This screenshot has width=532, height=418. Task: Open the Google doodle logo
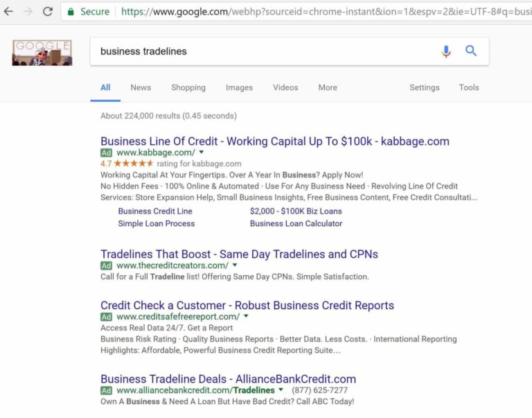click(x=42, y=53)
